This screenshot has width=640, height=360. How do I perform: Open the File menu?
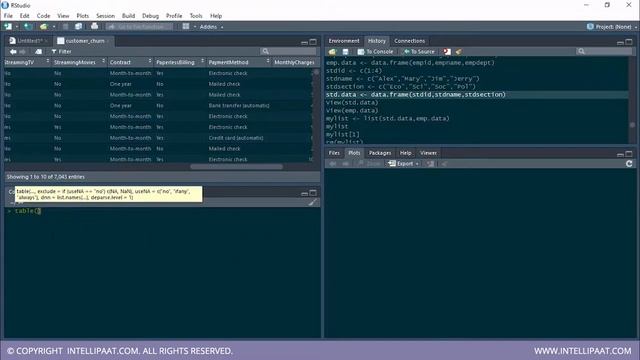tap(8, 16)
